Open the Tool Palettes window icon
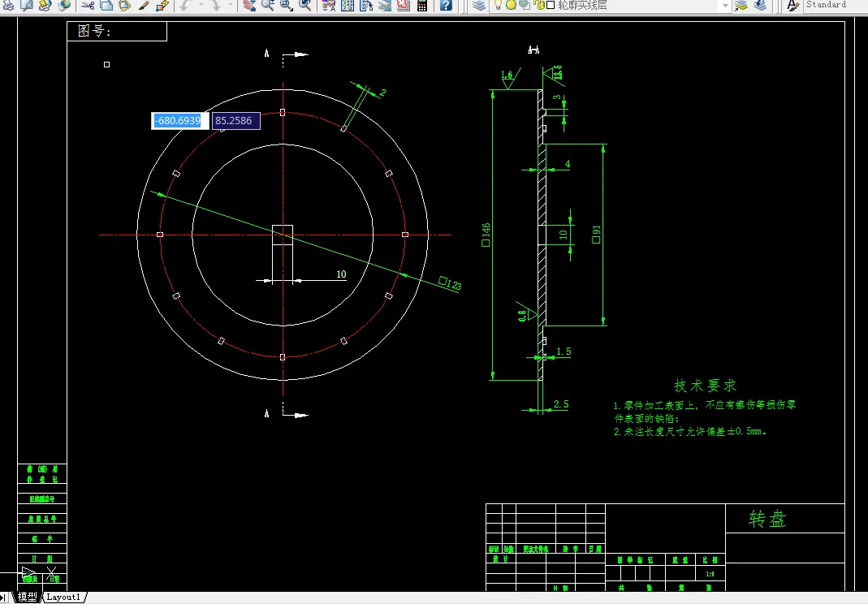The image size is (868, 604). pos(366,5)
